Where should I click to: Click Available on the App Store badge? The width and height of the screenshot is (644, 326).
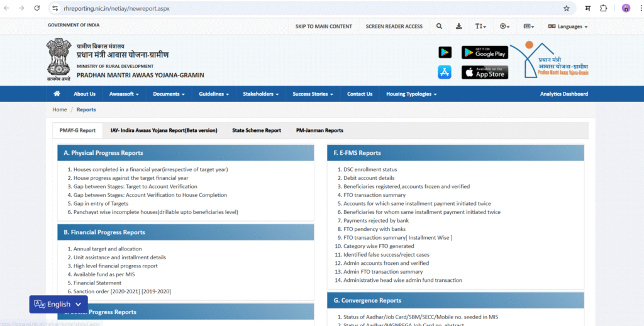click(485, 72)
